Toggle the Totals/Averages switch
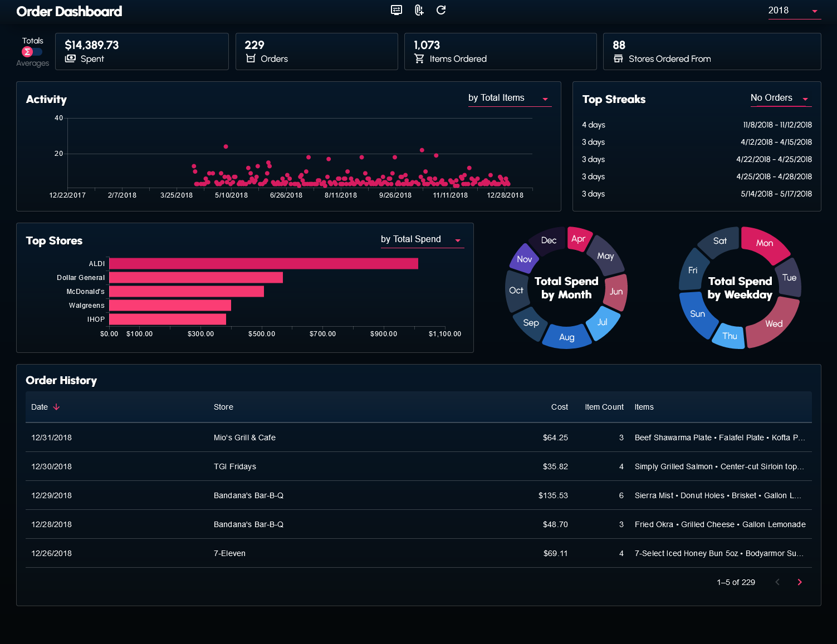 (32, 52)
